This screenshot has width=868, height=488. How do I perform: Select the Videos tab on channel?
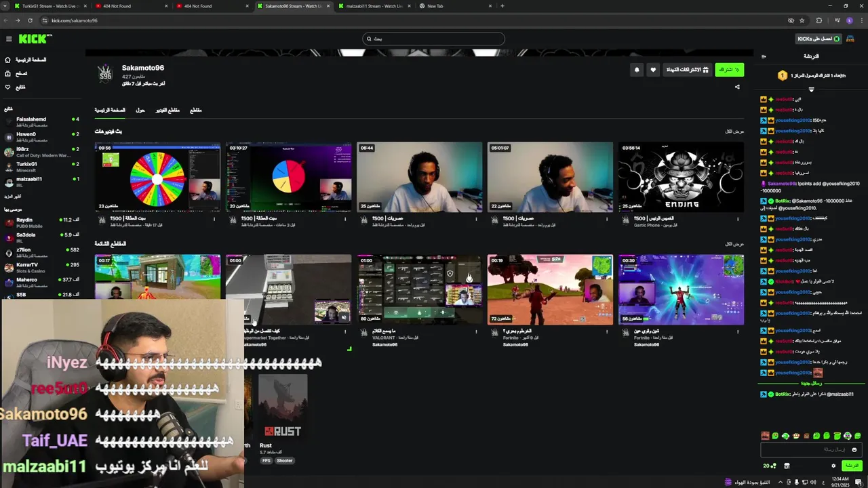[x=167, y=110]
